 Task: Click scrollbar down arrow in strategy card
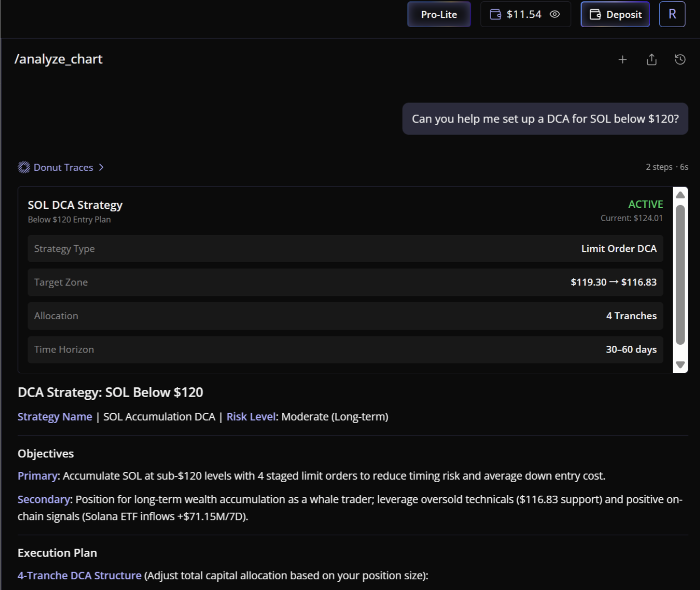tap(680, 365)
